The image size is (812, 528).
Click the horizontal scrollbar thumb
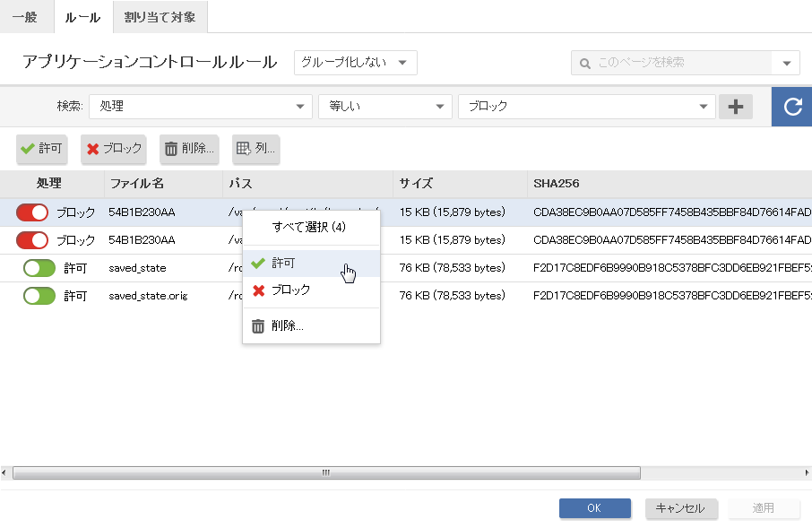(x=326, y=472)
